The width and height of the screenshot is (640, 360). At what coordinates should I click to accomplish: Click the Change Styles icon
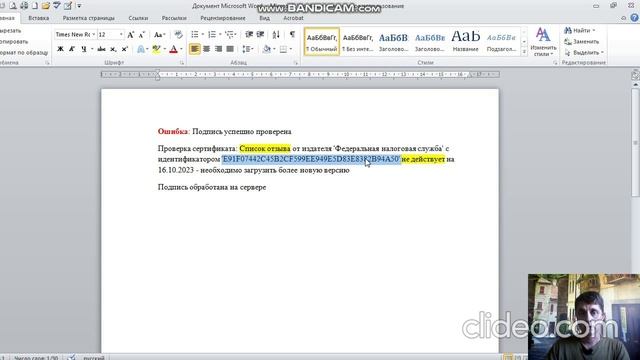coord(543,42)
